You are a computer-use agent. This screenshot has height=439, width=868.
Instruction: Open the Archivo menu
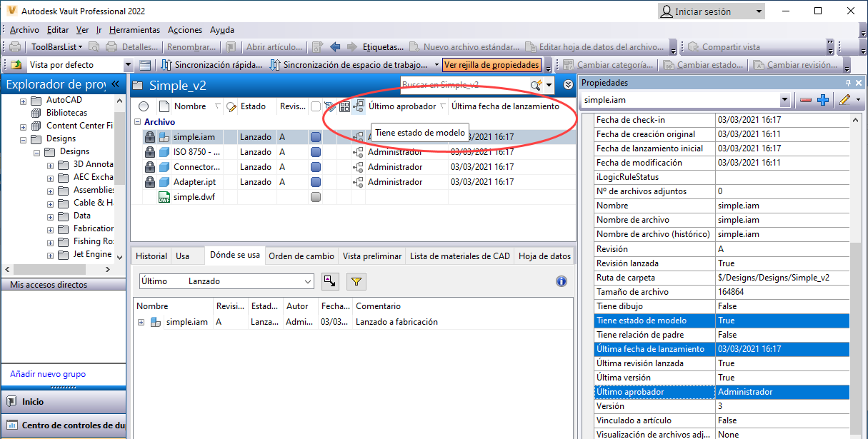click(24, 30)
